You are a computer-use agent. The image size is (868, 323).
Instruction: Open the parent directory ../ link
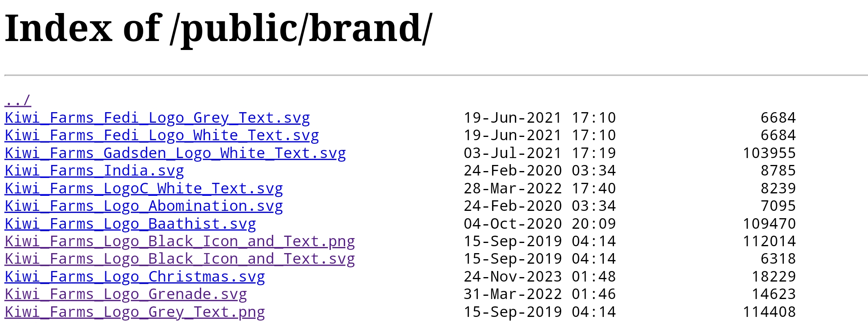[x=18, y=100]
